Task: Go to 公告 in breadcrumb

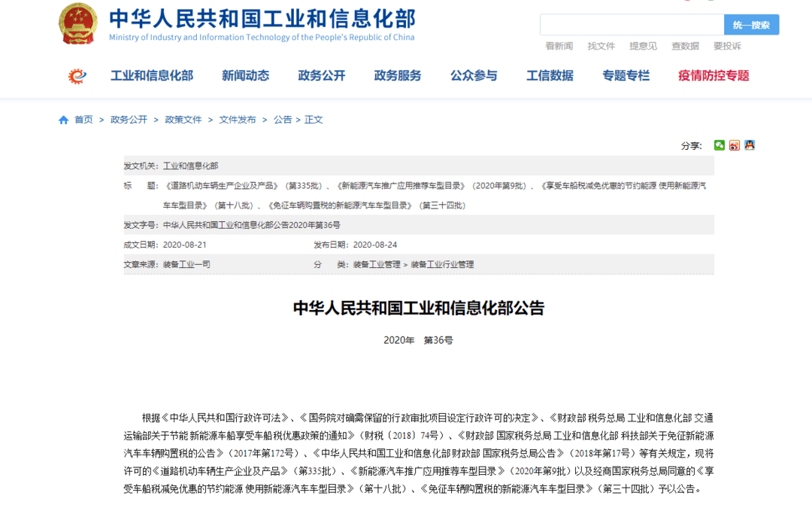Action: 283,120
